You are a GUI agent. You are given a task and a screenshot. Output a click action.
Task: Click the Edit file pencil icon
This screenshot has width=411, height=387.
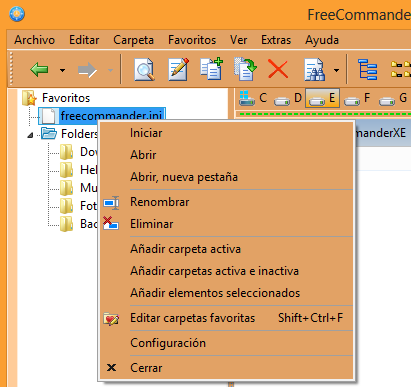point(178,69)
